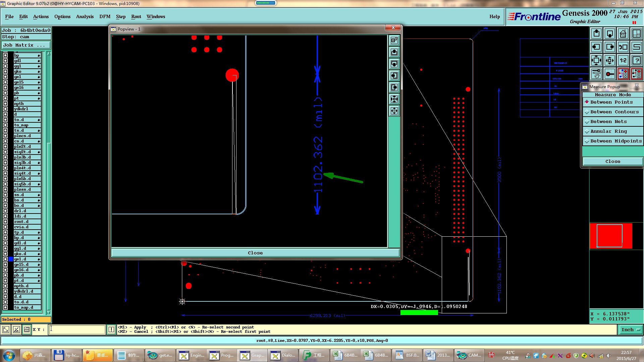
Task: Click the XY coordinate input field
Action: click(x=77, y=329)
